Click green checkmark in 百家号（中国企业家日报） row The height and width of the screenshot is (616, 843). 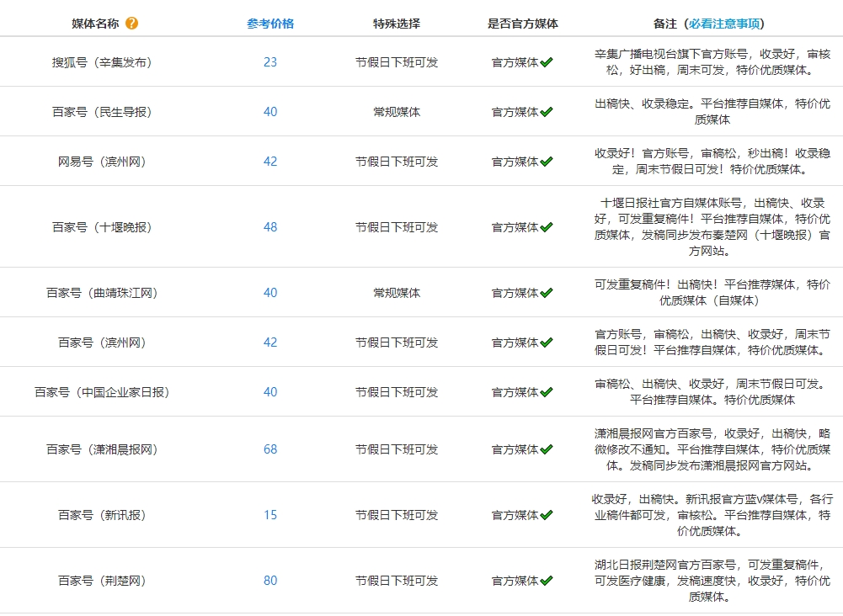(x=547, y=392)
